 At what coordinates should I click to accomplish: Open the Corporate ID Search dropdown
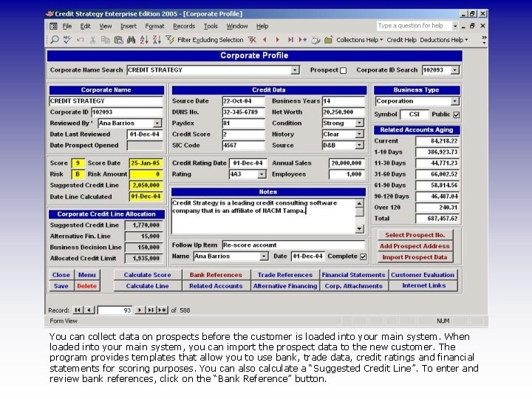pos(454,70)
